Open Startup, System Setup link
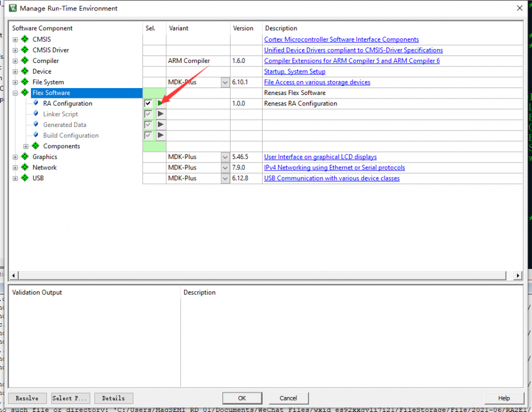The width and height of the screenshot is (532, 412). (x=295, y=72)
